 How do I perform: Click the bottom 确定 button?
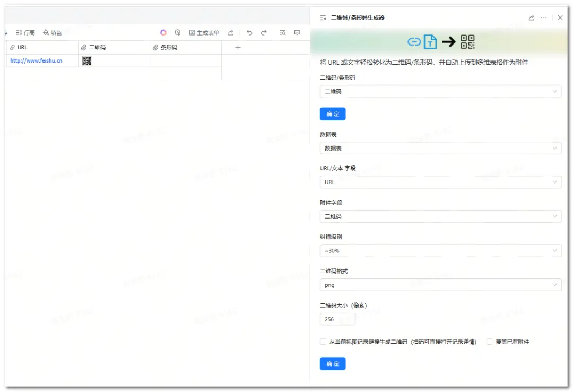click(333, 364)
